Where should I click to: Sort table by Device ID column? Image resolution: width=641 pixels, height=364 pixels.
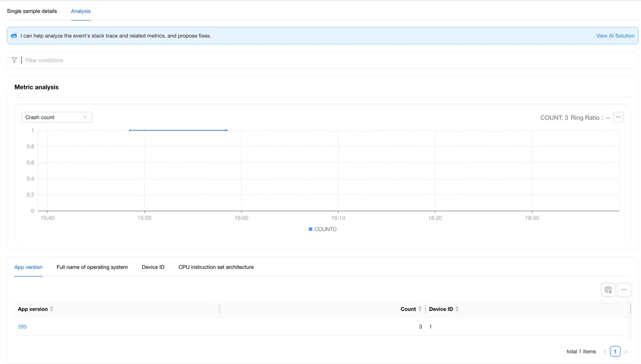click(457, 309)
